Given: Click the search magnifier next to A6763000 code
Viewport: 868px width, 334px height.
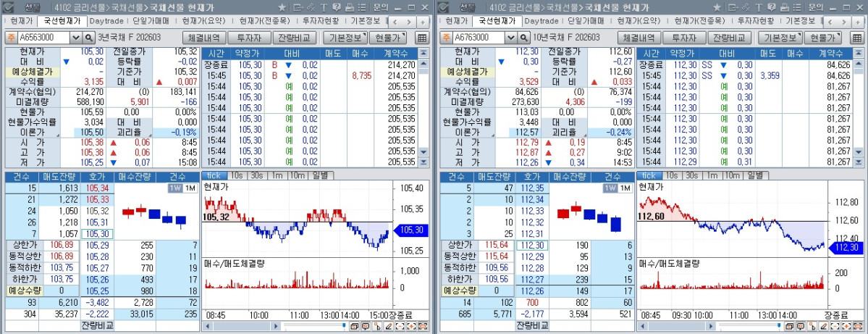Looking at the screenshot, I should coord(523,38).
